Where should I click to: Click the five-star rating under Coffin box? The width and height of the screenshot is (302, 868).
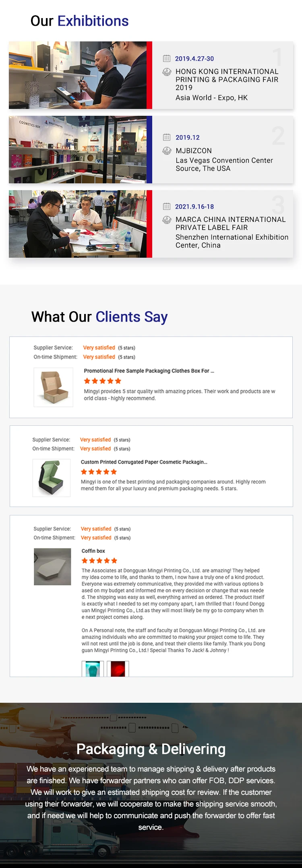point(99,560)
